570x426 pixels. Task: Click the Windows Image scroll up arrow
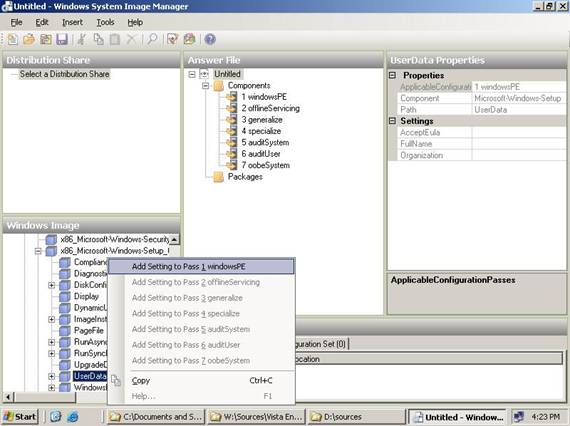pyautogui.click(x=174, y=239)
